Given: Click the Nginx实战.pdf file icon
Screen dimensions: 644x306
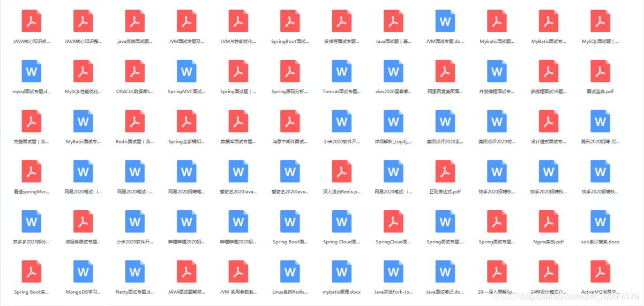Looking at the screenshot, I should click(549, 222).
